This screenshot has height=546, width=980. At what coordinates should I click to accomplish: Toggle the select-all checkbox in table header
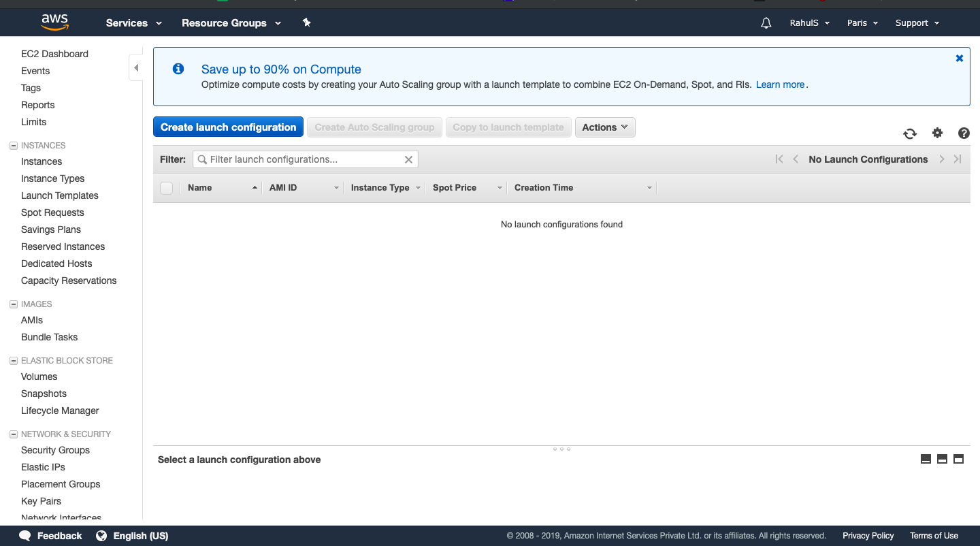point(166,187)
